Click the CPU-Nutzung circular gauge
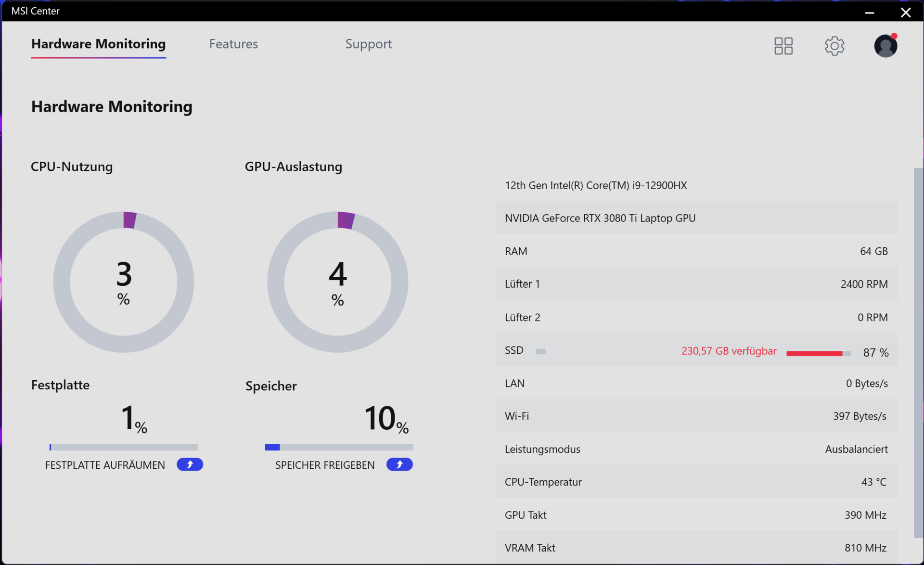The image size is (924, 565). 124,282
